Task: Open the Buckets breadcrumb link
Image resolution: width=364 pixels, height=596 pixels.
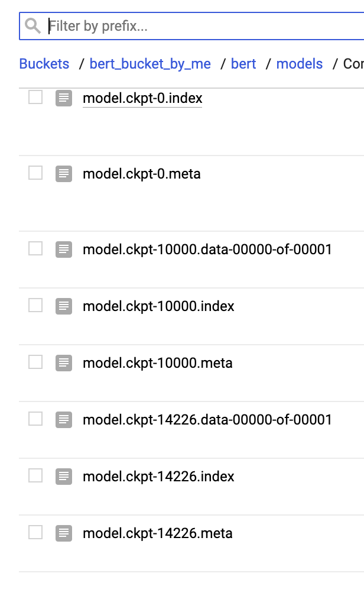Action: point(44,64)
